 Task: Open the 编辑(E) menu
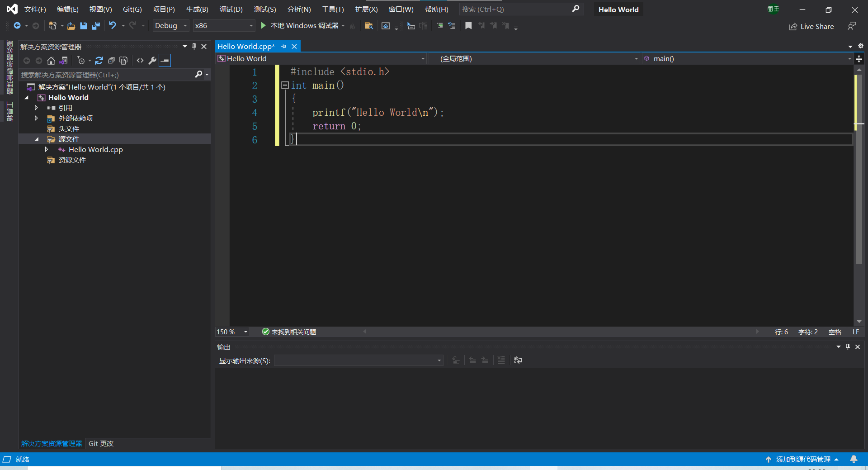click(67, 9)
